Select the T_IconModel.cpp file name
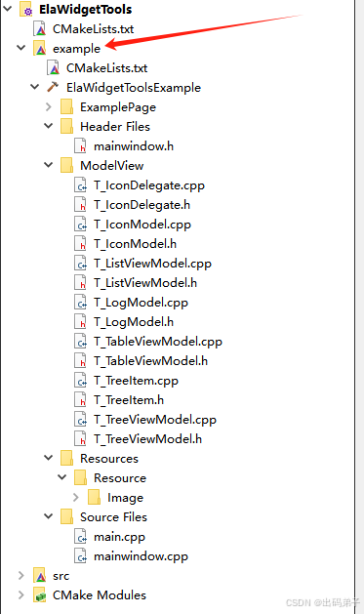The width and height of the screenshot is (364, 614). coord(142,225)
